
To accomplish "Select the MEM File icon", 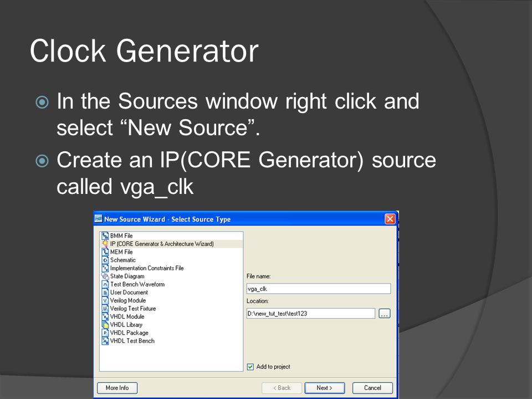I will click(x=105, y=252).
